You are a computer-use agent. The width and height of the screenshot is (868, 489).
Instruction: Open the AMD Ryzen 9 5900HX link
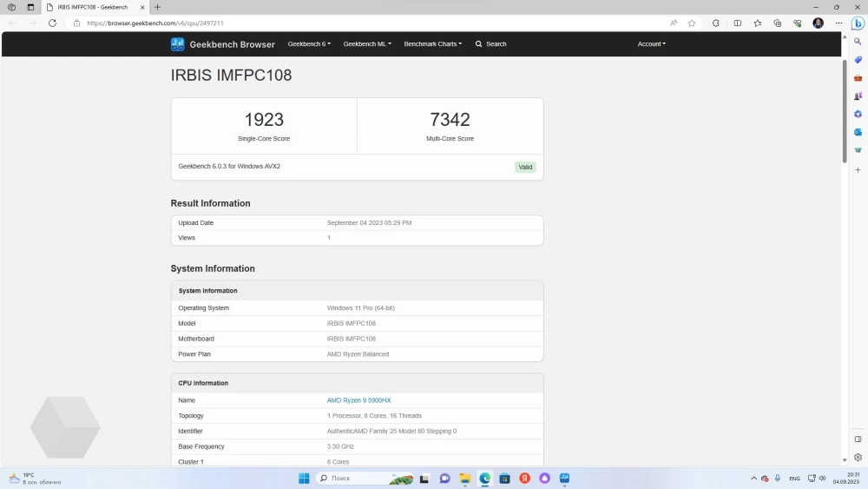pos(358,400)
